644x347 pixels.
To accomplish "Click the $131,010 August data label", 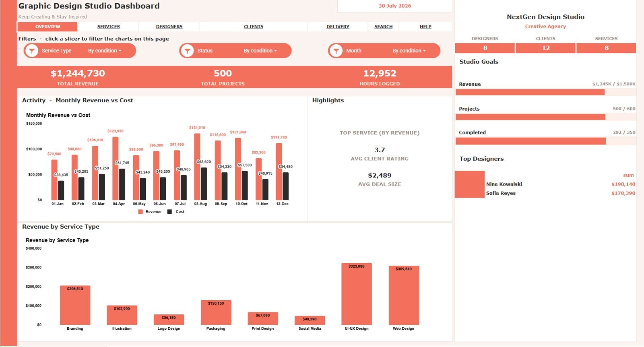I will pos(197,128).
